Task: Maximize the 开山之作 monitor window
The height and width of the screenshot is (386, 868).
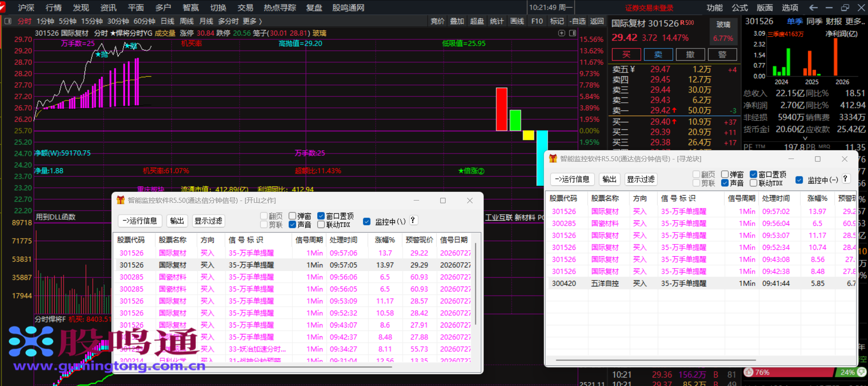Action: (443, 201)
